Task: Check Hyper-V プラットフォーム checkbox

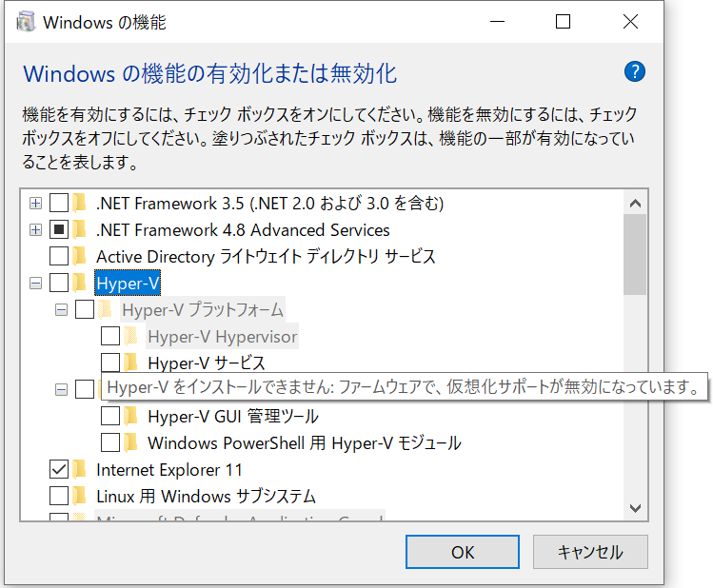Action: tap(85, 309)
